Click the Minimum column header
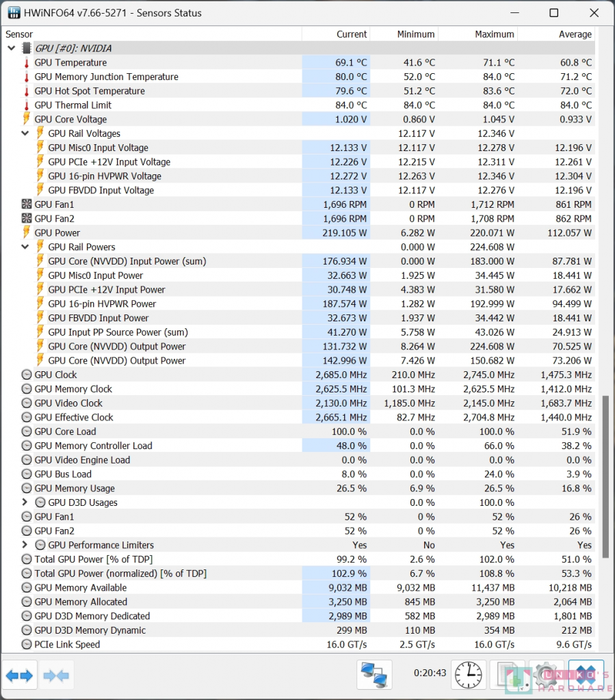The height and width of the screenshot is (700, 615). click(x=404, y=34)
